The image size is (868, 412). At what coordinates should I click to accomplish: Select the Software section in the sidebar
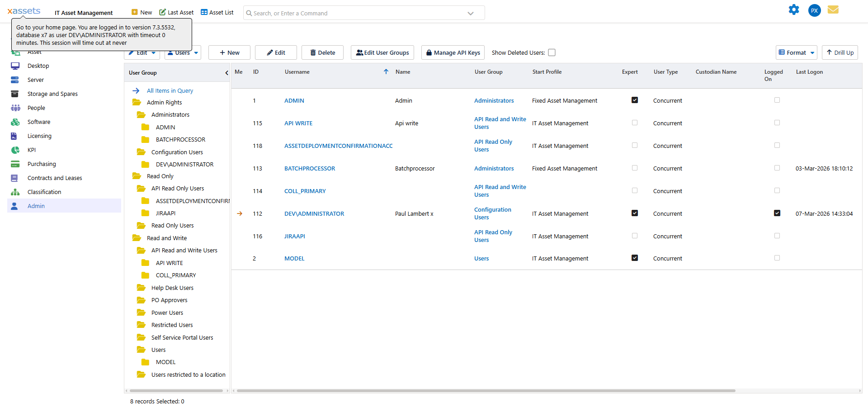click(15, 122)
